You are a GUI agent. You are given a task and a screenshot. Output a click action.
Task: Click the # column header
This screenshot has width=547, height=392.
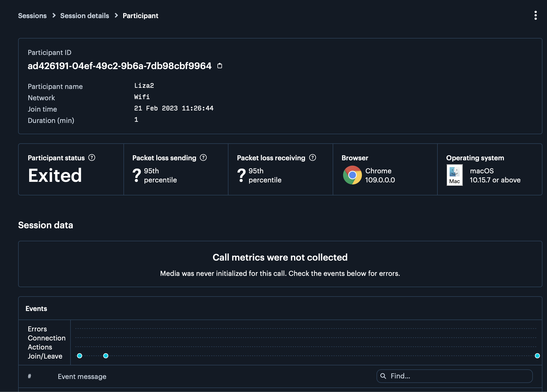click(x=29, y=376)
